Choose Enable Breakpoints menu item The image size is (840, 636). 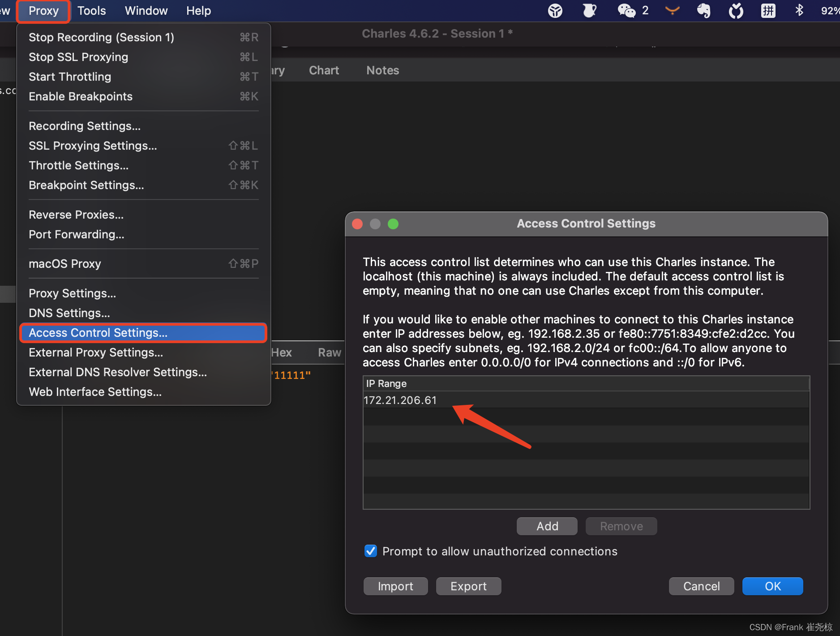(x=143, y=96)
